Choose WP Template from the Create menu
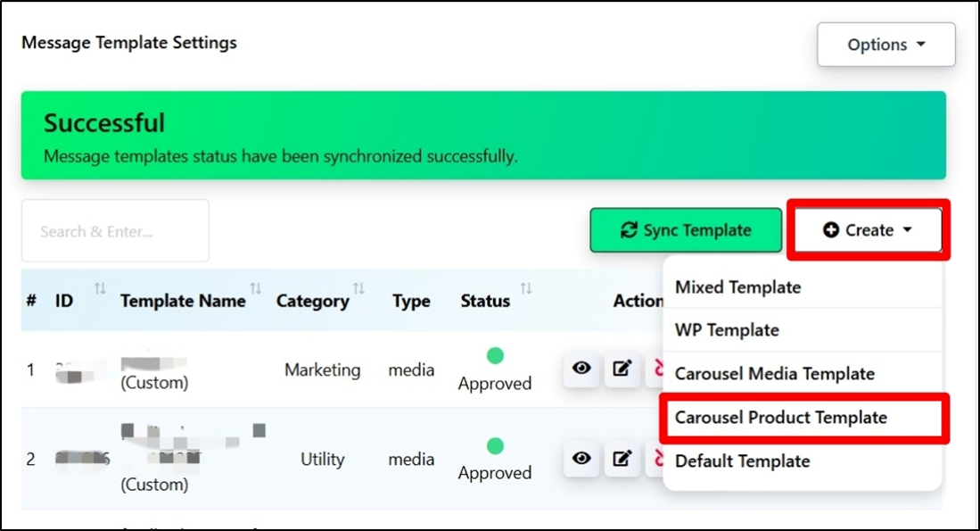 pyautogui.click(x=727, y=330)
